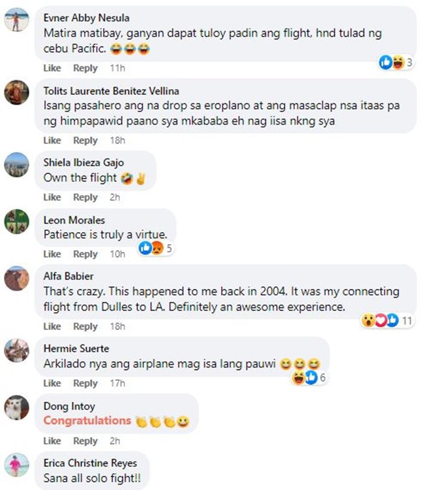Like Hermie Suerte's comment

tap(52, 383)
